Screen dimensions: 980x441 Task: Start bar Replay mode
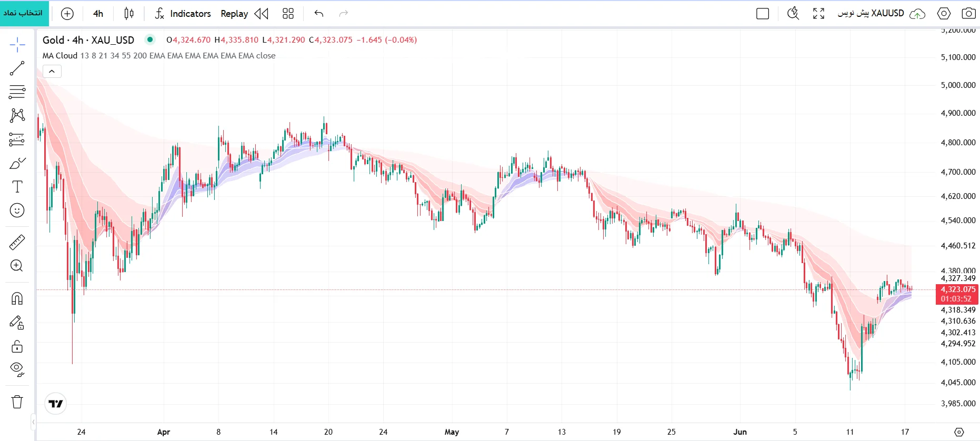[244, 14]
